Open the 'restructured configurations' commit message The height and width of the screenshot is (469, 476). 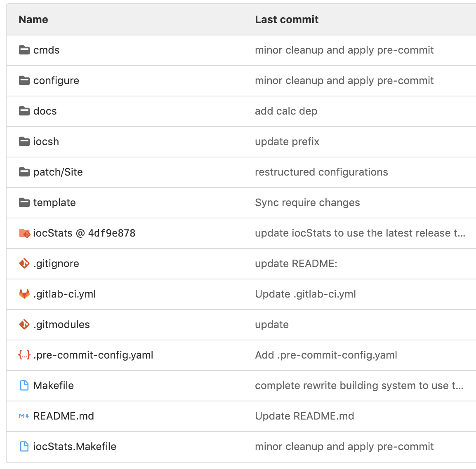321,172
